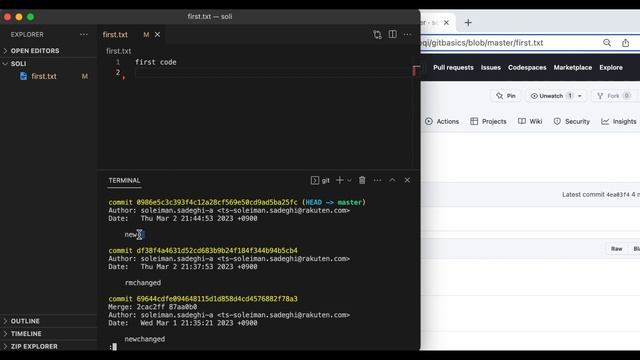Click the share icon in browser address bar
The image size is (640, 360).
[x=625, y=43]
